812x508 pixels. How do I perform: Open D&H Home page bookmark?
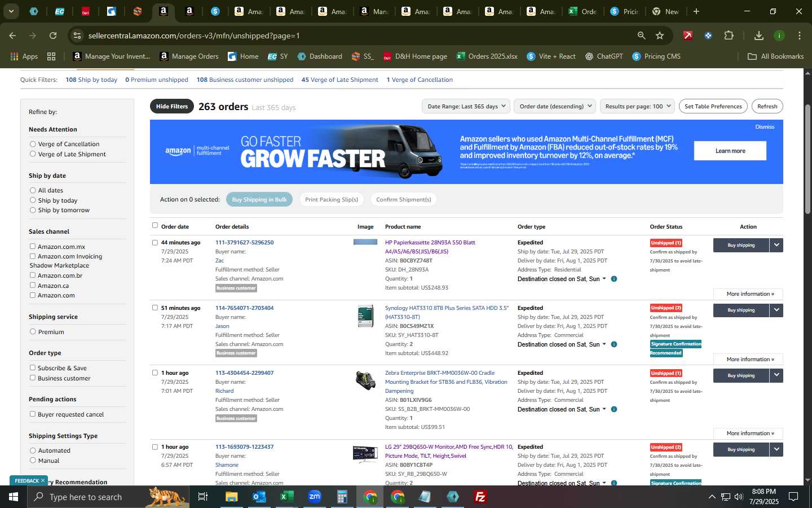(416, 56)
